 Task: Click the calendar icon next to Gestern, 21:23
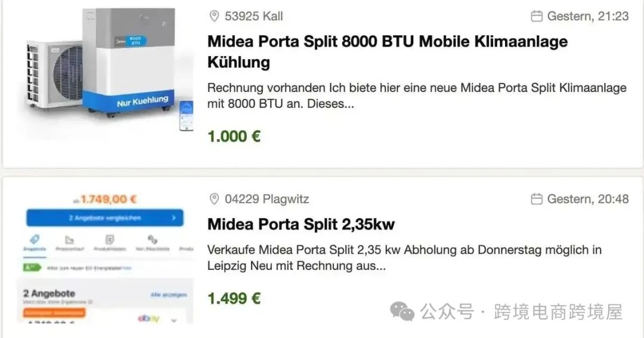(537, 16)
